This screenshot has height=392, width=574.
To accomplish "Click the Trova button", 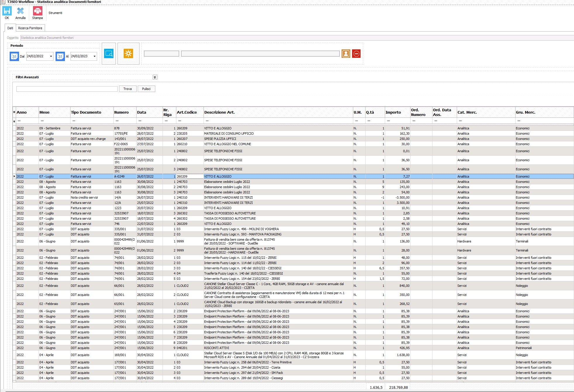I will (127, 89).
